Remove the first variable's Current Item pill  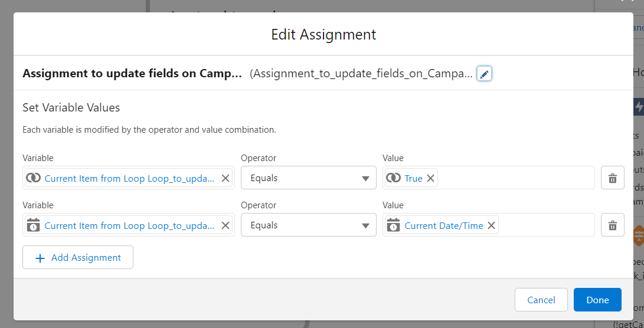click(225, 178)
